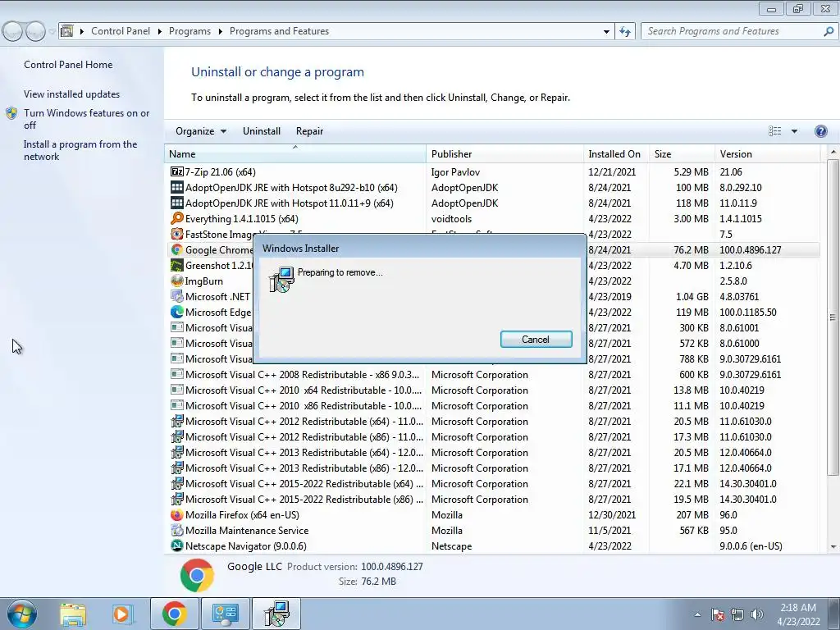The height and width of the screenshot is (630, 840).
Task: Click the refresh arrows button in address bar
Action: click(624, 32)
